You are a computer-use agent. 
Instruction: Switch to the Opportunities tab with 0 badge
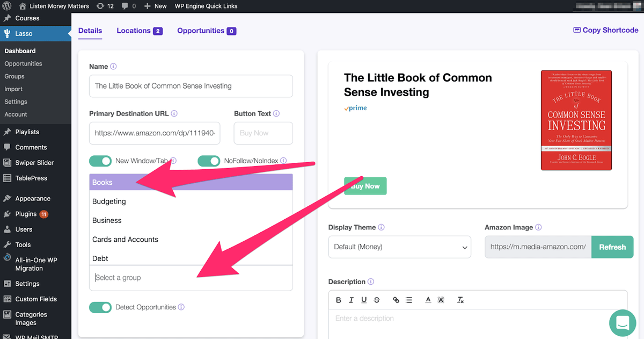coord(207,31)
